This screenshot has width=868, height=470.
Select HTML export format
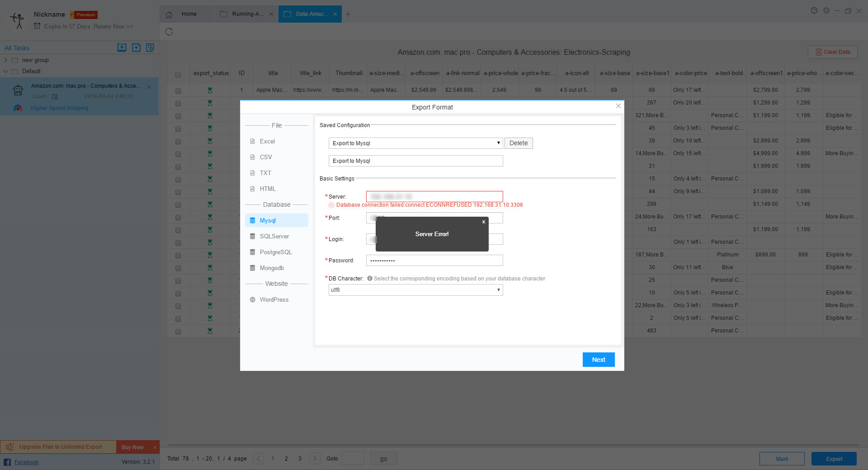point(268,189)
